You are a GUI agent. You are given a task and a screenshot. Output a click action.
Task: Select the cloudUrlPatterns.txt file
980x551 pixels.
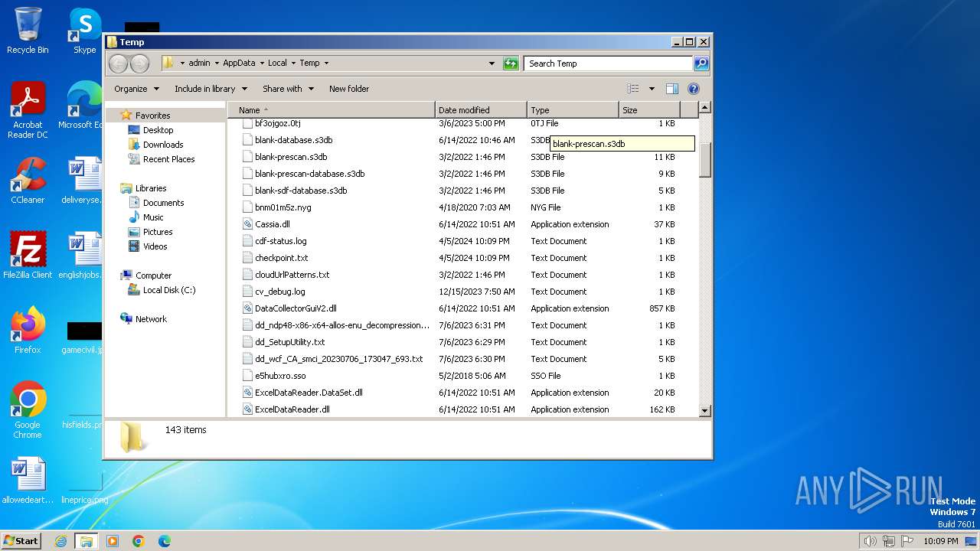point(292,275)
